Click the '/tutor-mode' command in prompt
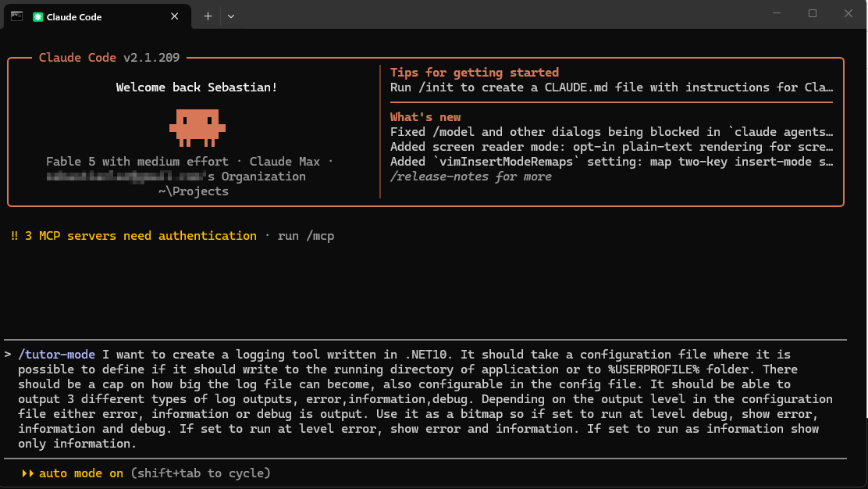The image size is (868, 489). pos(56,355)
